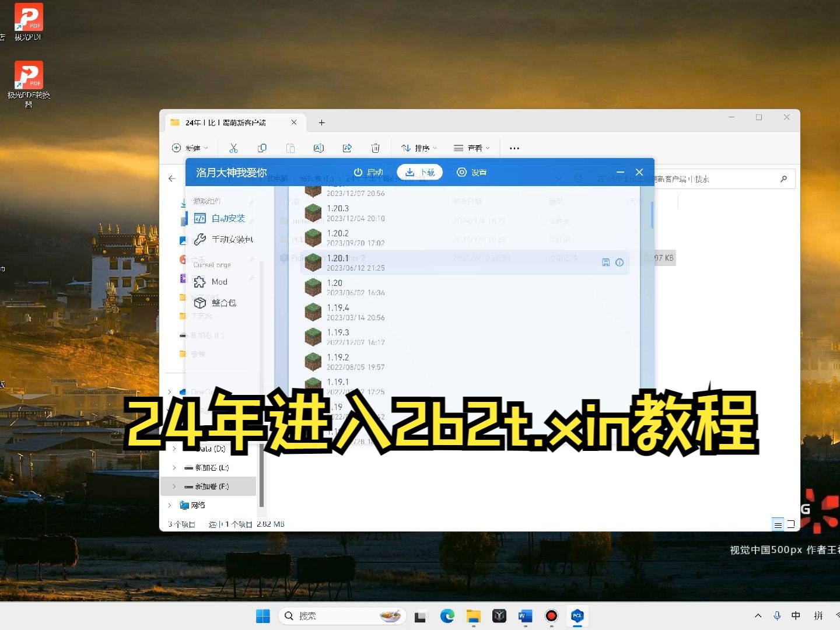Viewport: 840px width, 630px height.
Task: Close the Explorer tab 24年 客户端
Action: coord(294,123)
